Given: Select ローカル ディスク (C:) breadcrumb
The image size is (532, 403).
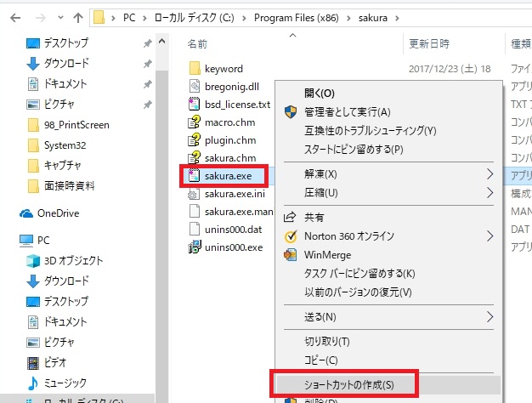Looking at the screenshot, I should point(194,18).
